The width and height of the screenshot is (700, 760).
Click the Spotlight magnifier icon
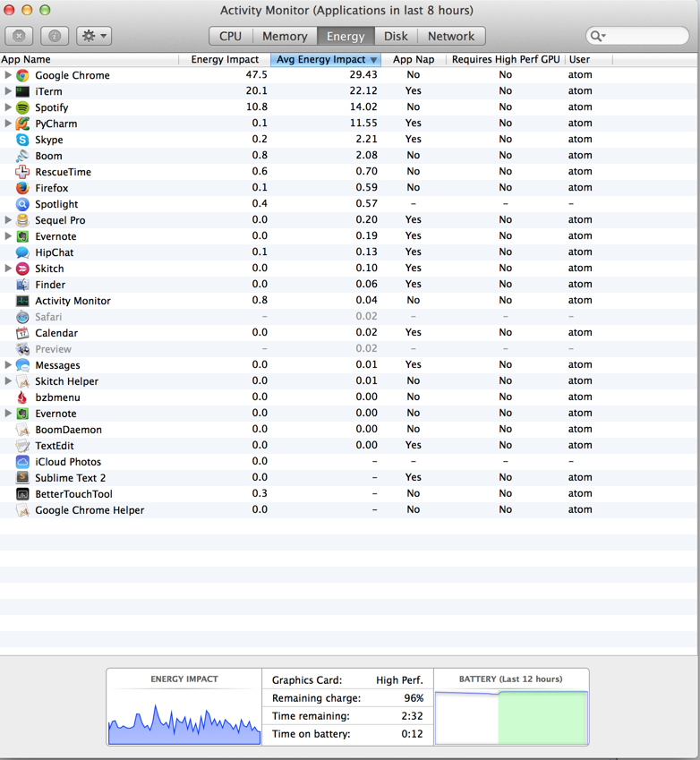click(22, 204)
